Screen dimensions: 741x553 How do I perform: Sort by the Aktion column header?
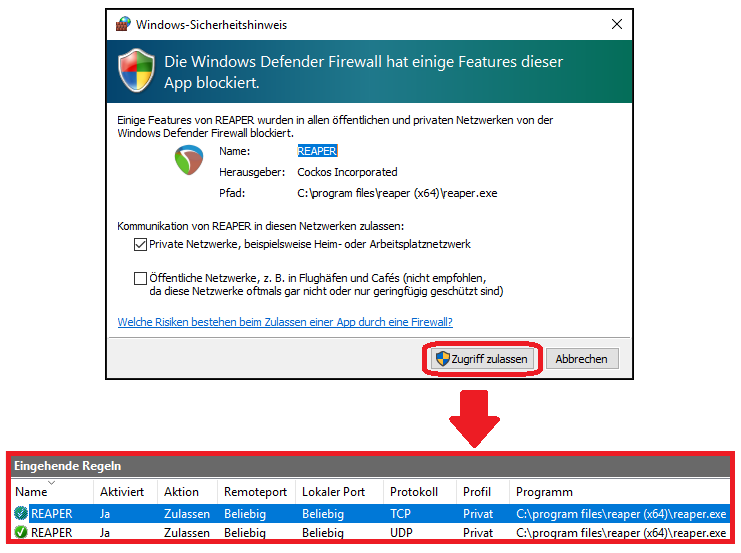(x=181, y=492)
